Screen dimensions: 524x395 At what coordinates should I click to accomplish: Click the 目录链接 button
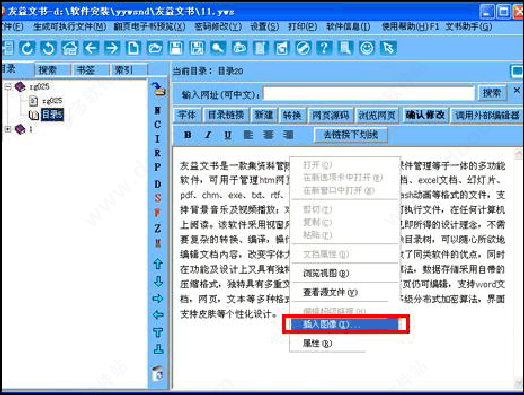(x=226, y=116)
